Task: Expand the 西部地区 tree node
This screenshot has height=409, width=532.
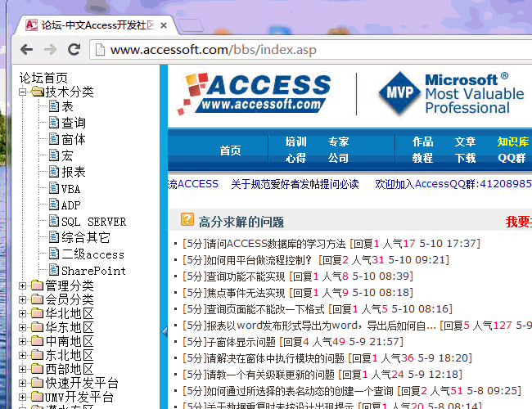Action: (22, 369)
